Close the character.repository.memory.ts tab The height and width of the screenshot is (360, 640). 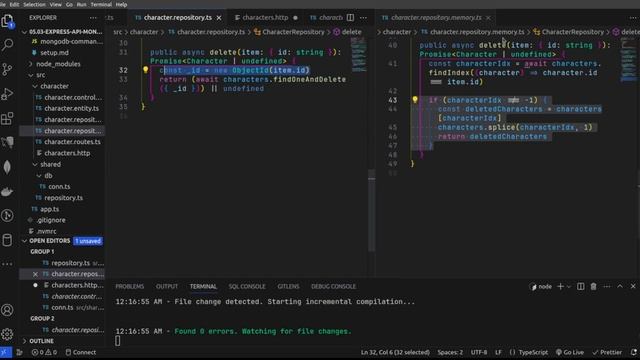[488, 18]
